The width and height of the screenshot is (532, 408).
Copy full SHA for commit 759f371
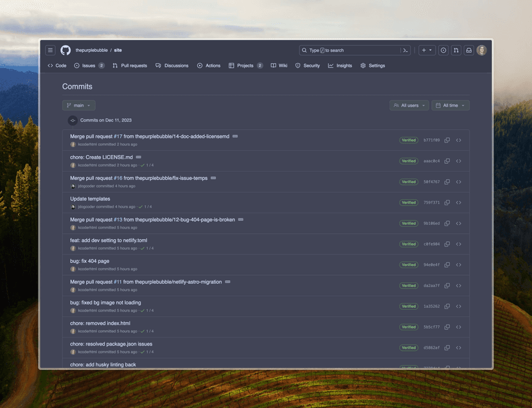click(447, 202)
